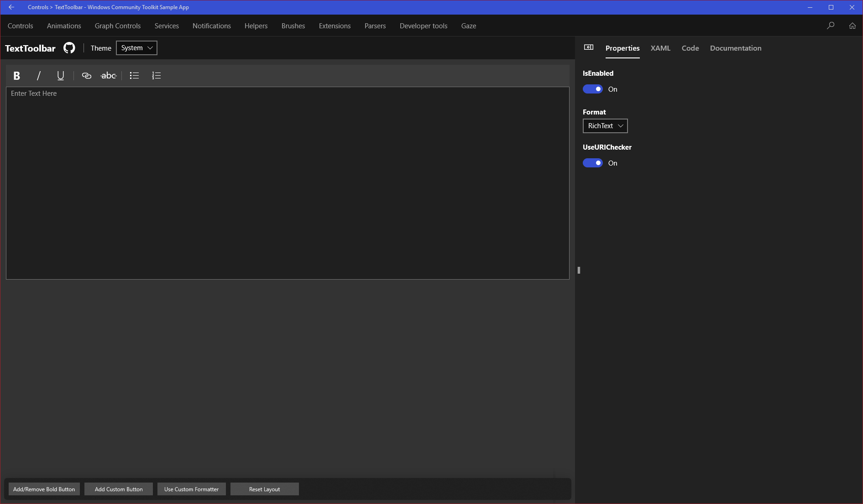Open the Brushes menu
Screen dimensions: 863x504
[x=293, y=26]
